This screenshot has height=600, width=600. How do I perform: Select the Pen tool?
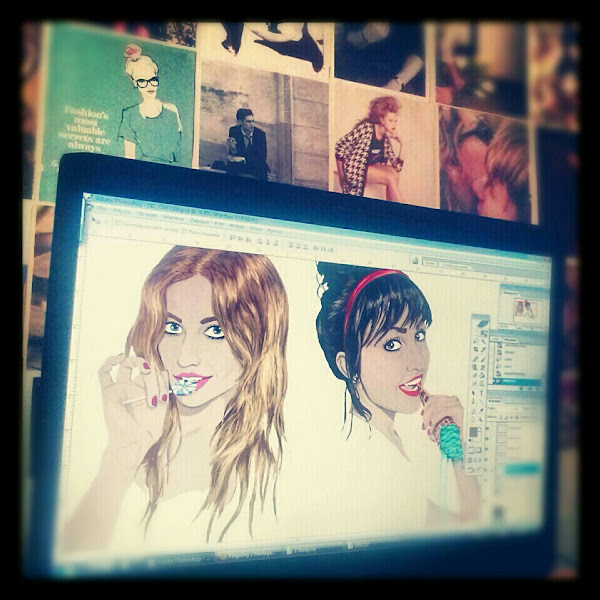pyautogui.click(x=473, y=401)
